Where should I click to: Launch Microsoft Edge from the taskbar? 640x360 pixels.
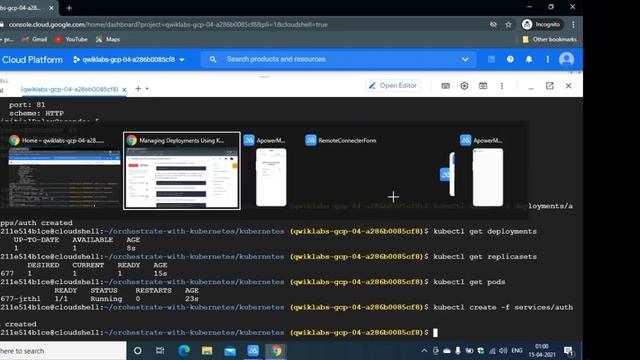pos(184,351)
